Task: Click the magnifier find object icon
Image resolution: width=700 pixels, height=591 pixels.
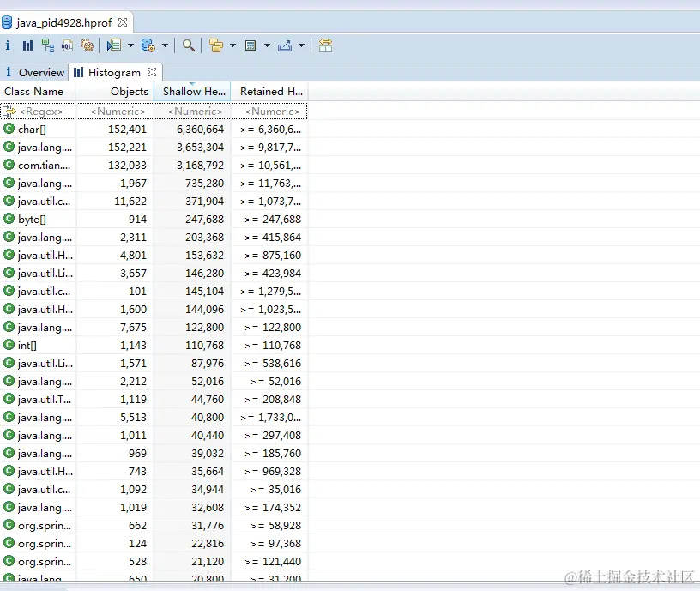Action: pyautogui.click(x=189, y=45)
